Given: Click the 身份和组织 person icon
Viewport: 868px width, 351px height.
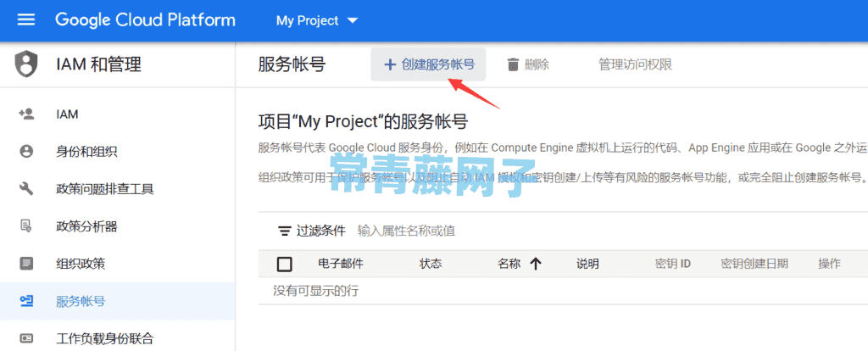Looking at the screenshot, I should pyautogui.click(x=26, y=152).
